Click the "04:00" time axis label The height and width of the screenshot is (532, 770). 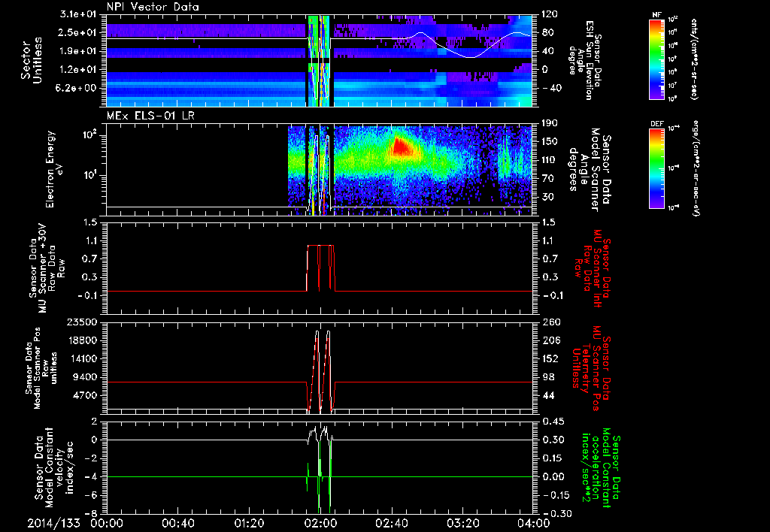534,523
